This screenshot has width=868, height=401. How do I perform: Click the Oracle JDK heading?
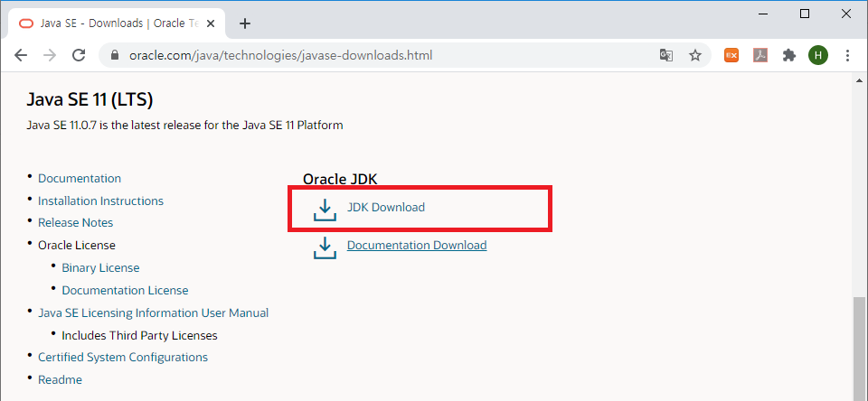[340, 179]
